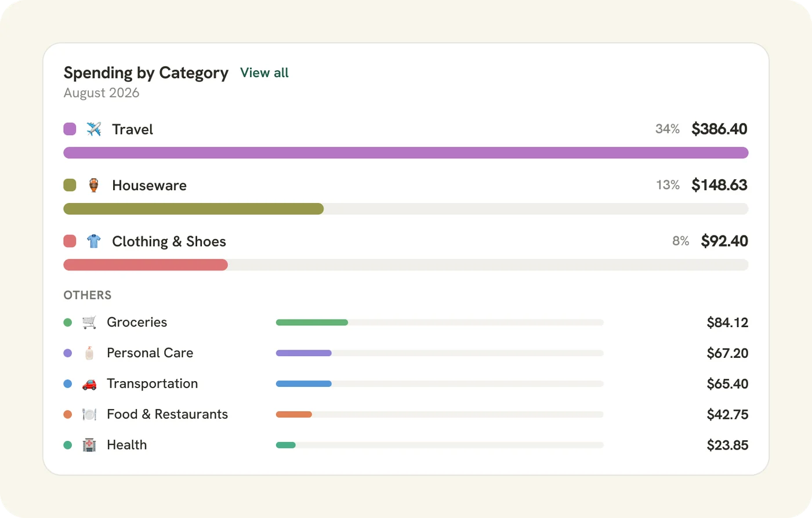
Task: Click the 8% Clothing percentage
Action: [681, 241]
